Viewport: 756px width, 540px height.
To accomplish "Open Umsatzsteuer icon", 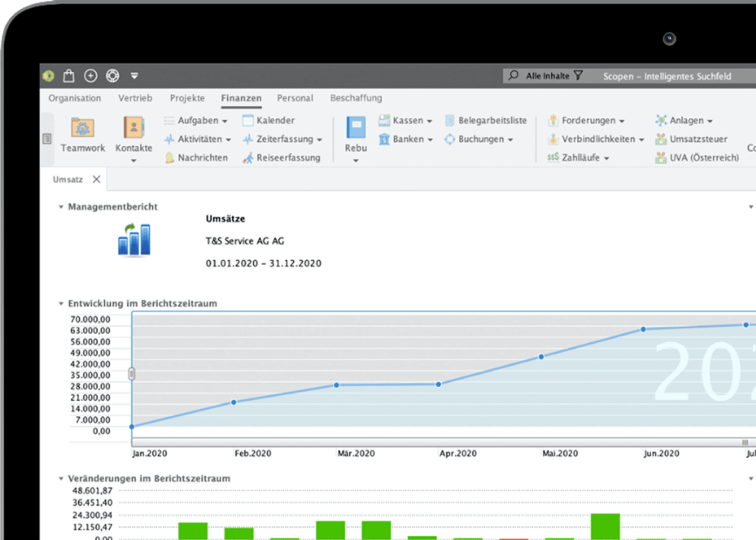I will (661, 139).
